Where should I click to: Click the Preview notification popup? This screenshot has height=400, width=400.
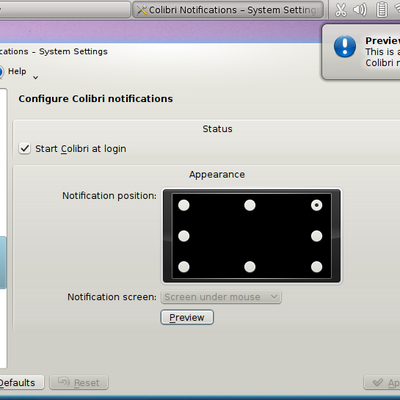[x=361, y=52]
